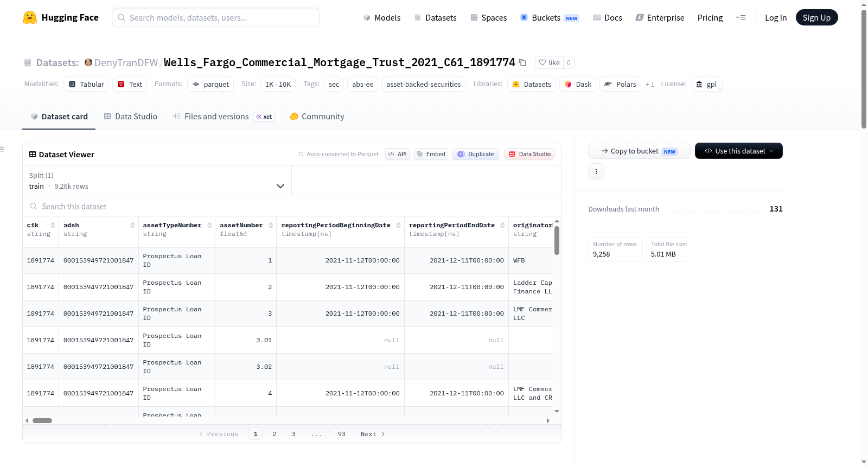Select the parquet format tag
Screen dimensions: 868x467
(x=210, y=84)
